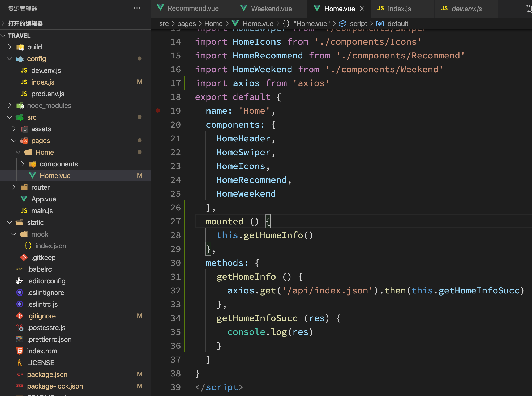
Task: Collapse the TRAVEL project root
Action: [x=3, y=36]
